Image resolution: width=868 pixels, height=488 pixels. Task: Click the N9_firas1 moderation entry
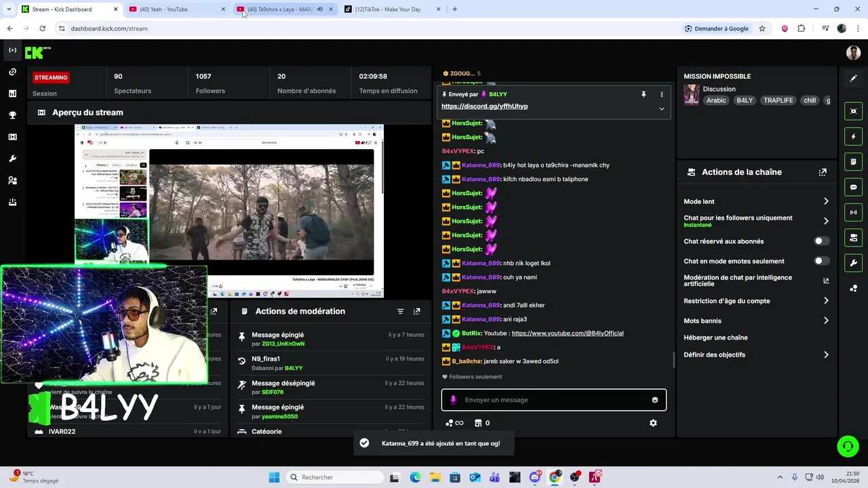click(x=330, y=363)
